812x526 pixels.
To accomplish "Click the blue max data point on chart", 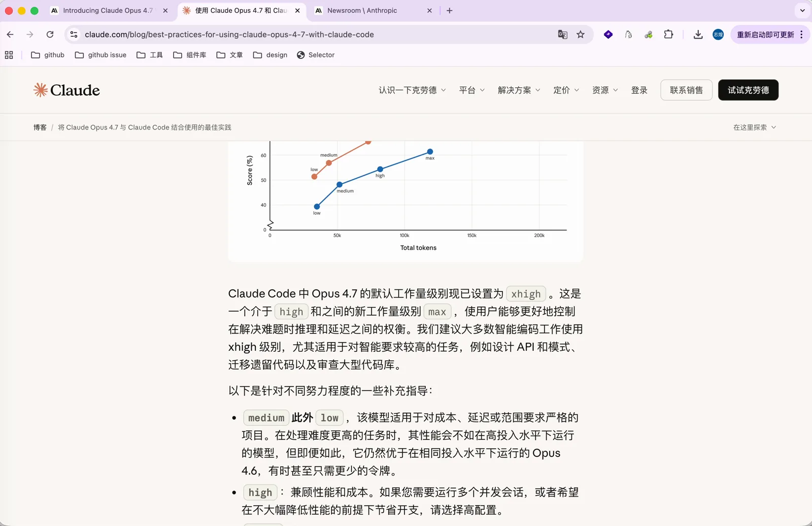I will tap(430, 151).
